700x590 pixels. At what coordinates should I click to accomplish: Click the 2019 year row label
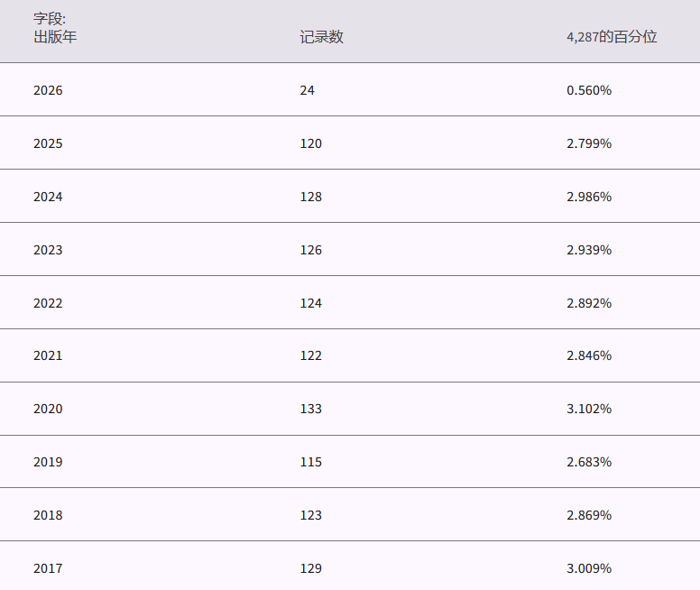point(48,462)
